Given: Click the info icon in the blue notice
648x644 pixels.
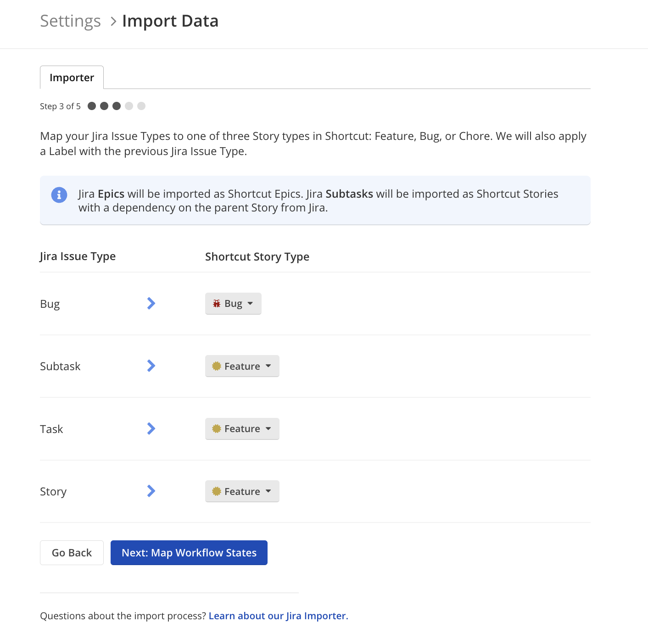Looking at the screenshot, I should [59, 195].
